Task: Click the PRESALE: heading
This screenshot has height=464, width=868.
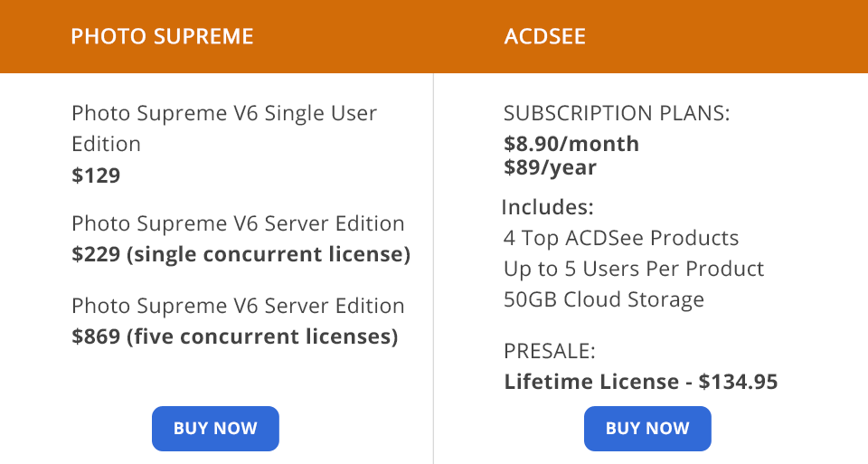Action: [x=550, y=352]
